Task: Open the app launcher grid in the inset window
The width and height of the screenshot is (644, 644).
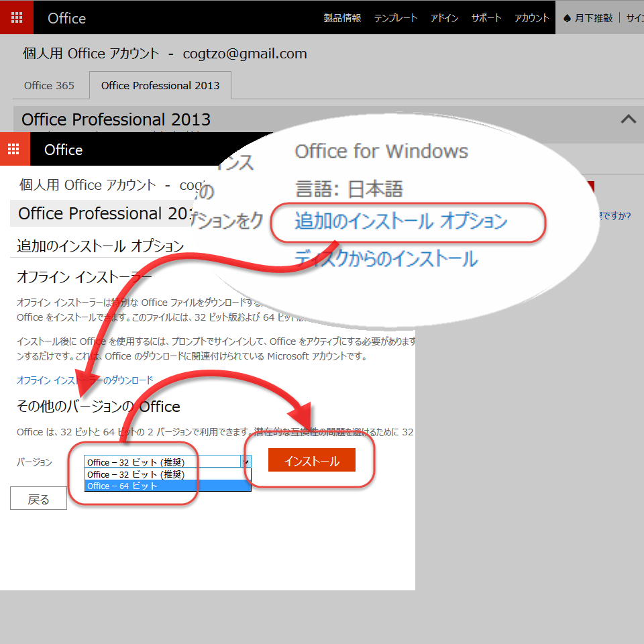Action: pyautogui.click(x=15, y=149)
